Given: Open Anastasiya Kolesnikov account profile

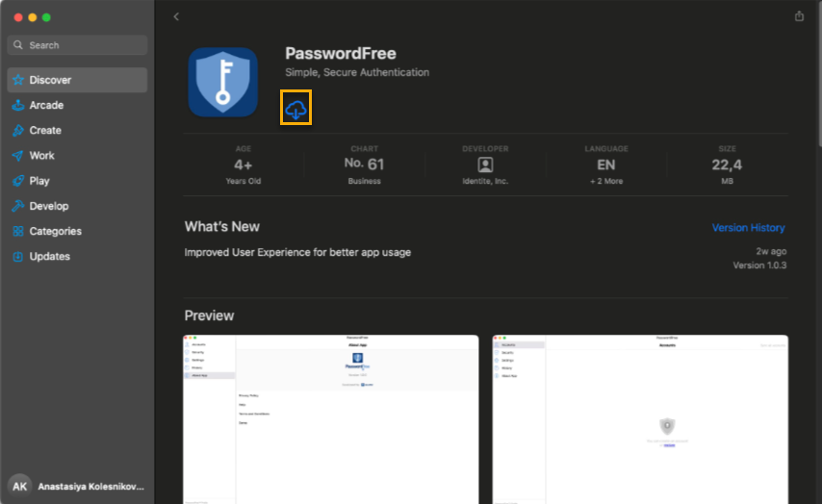Looking at the screenshot, I should click(x=77, y=486).
